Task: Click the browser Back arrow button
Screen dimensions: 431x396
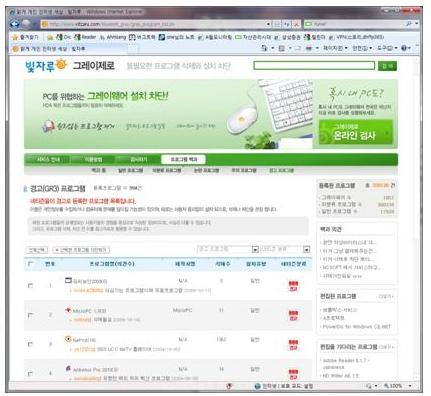Action: pos(15,24)
